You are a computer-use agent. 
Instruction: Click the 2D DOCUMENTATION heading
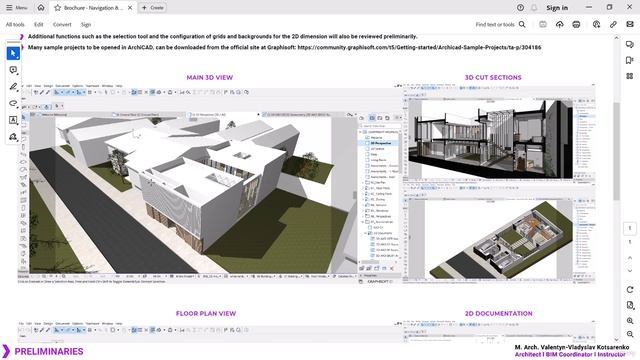pyautogui.click(x=498, y=313)
